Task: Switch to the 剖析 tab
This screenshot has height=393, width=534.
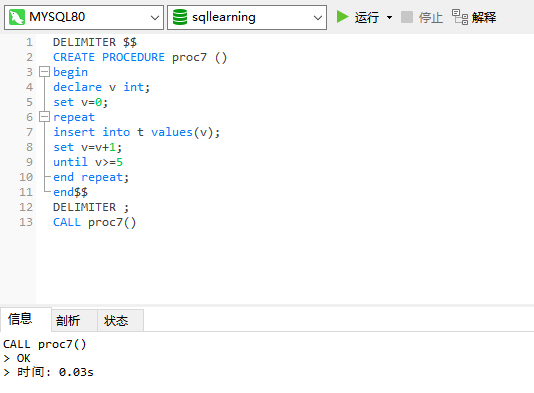Action: click(74, 320)
